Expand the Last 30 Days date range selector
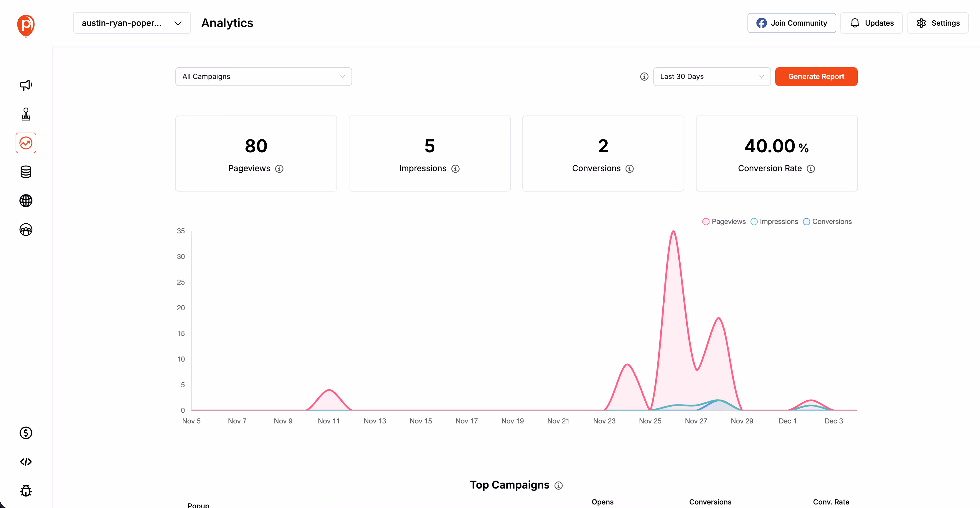980x508 pixels. [711, 77]
